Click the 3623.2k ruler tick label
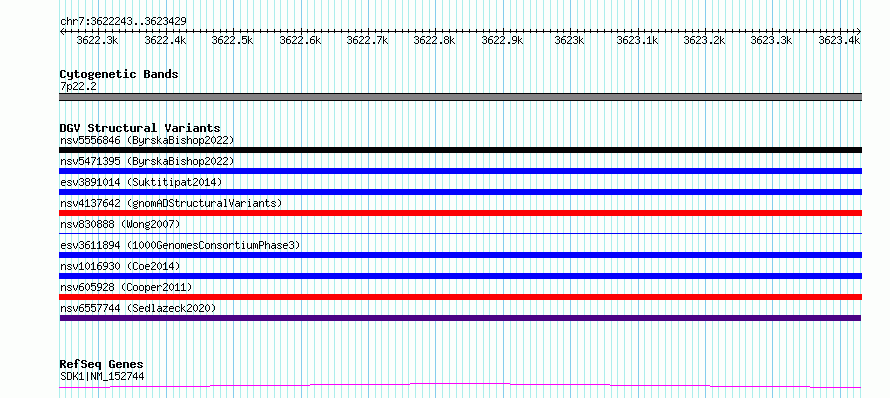890x398 pixels. tap(704, 40)
